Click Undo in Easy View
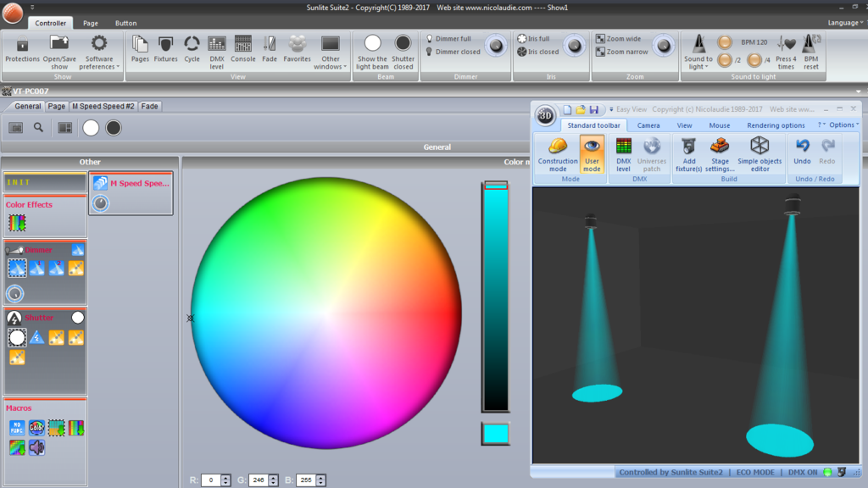 [x=802, y=152]
